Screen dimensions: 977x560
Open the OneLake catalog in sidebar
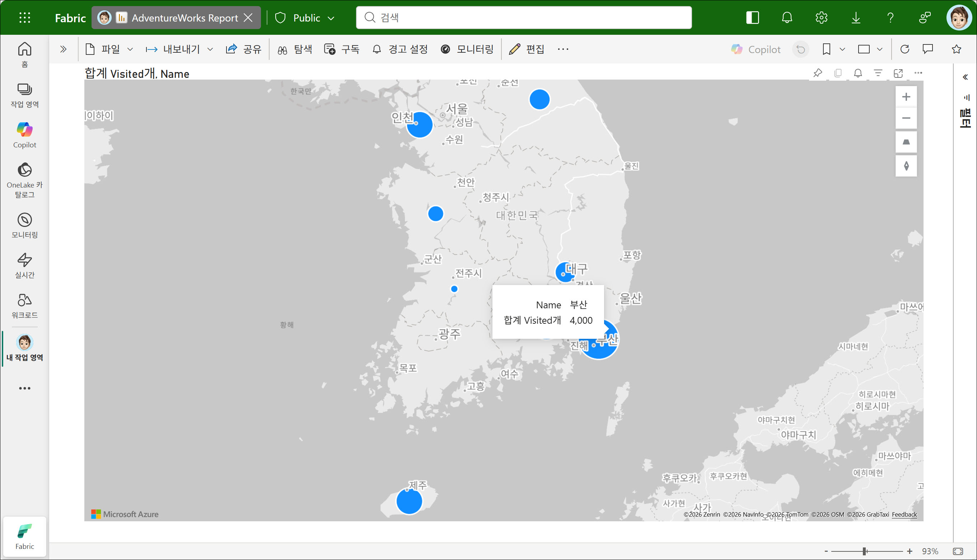[x=25, y=179]
